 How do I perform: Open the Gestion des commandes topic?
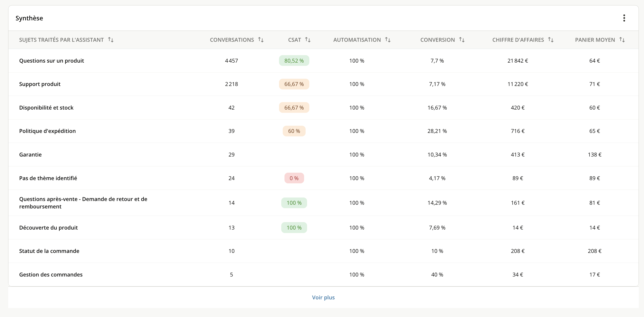pyautogui.click(x=51, y=275)
